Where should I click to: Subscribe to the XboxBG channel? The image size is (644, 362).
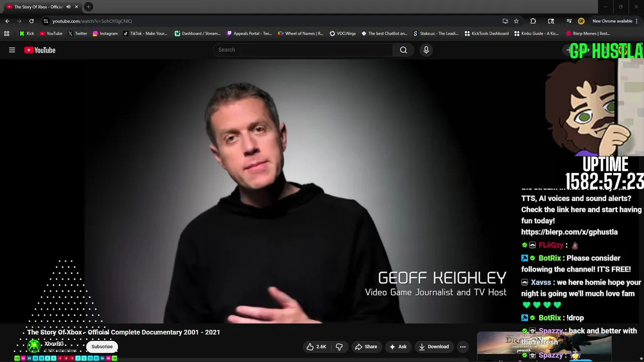(x=102, y=346)
